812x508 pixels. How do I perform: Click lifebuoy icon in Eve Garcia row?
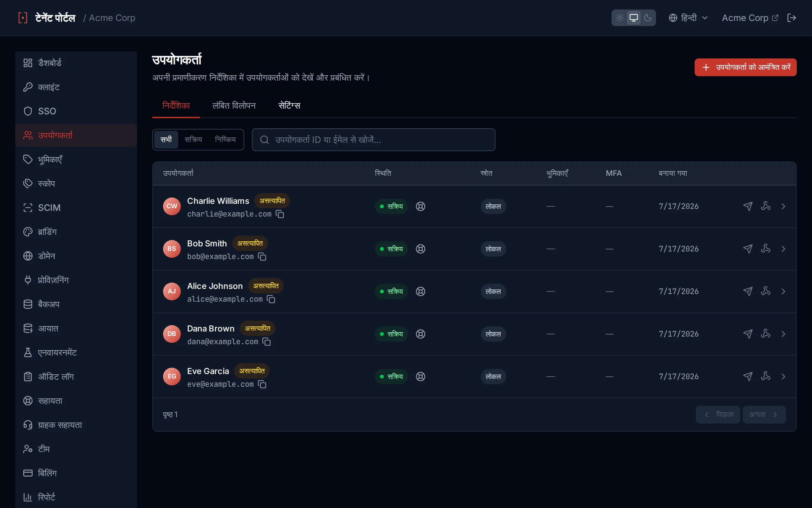point(420,377)
